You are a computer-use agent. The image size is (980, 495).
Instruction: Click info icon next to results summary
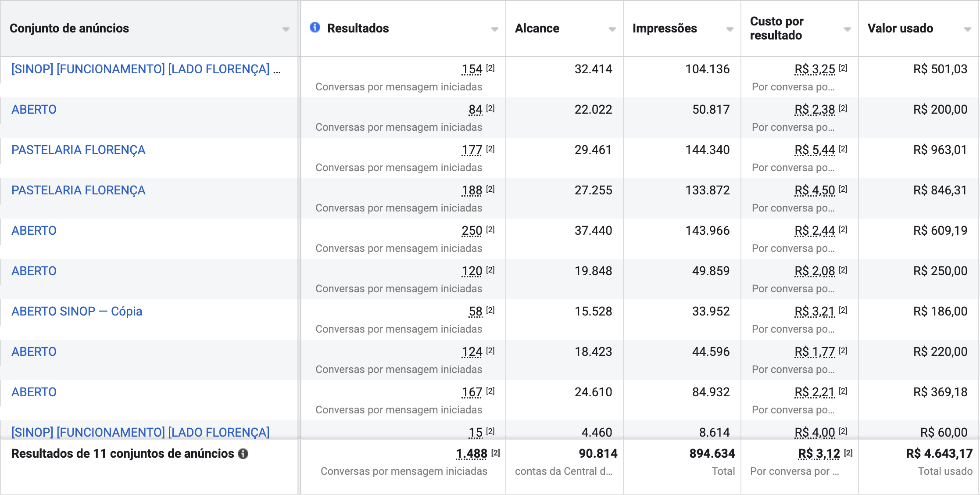pos(243,454)
